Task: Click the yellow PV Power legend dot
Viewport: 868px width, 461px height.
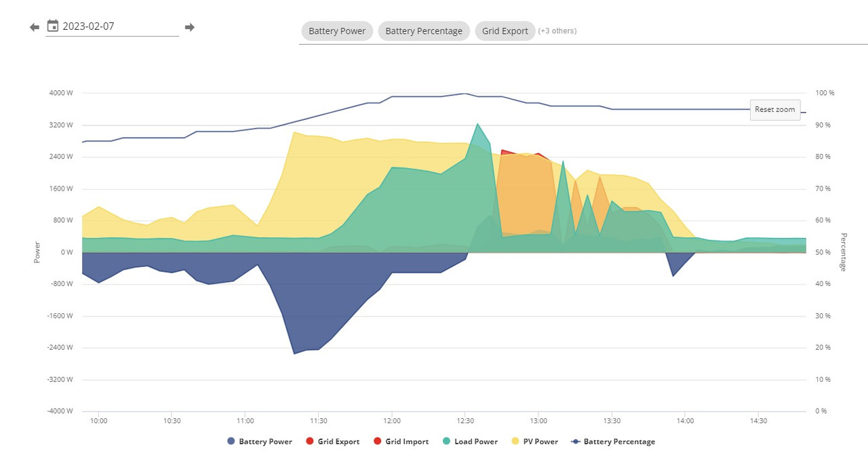Action: (515, 441)
